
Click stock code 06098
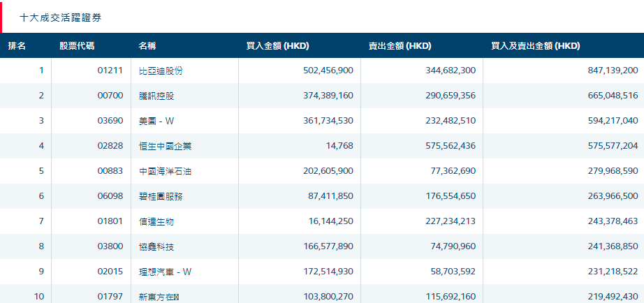(110, 196)
